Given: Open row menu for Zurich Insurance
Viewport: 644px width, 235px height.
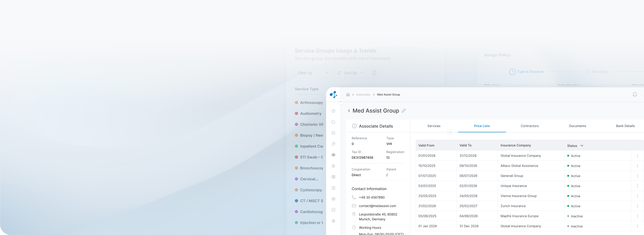Looking at the screenshot, I should 637,206.
